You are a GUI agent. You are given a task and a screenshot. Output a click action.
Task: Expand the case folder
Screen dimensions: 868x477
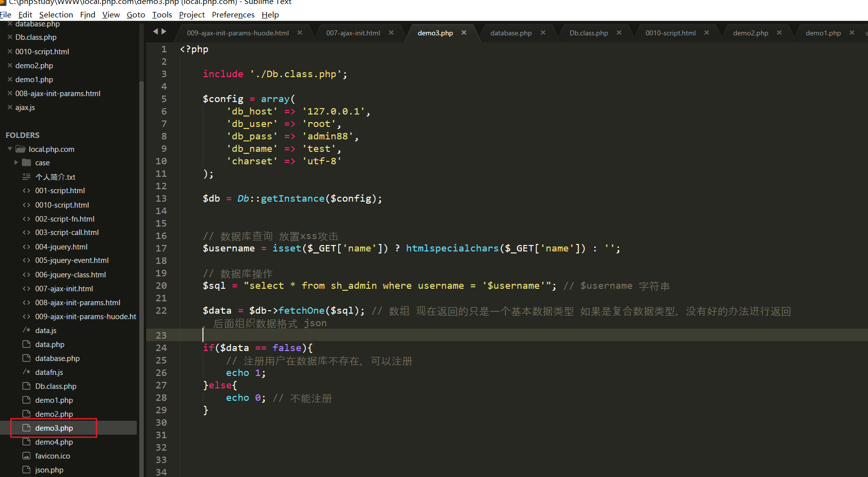pyautogui.click(x=16, y=163)
